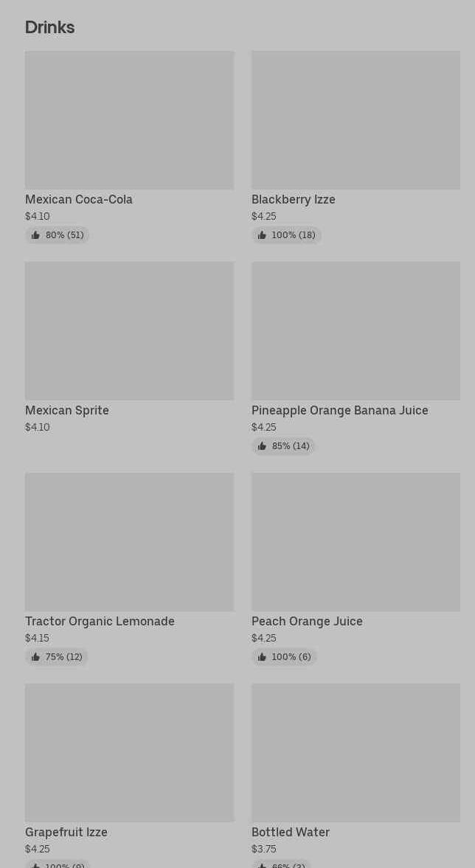Select the Tractor Organic Lemonade image

tap(129, 542)
